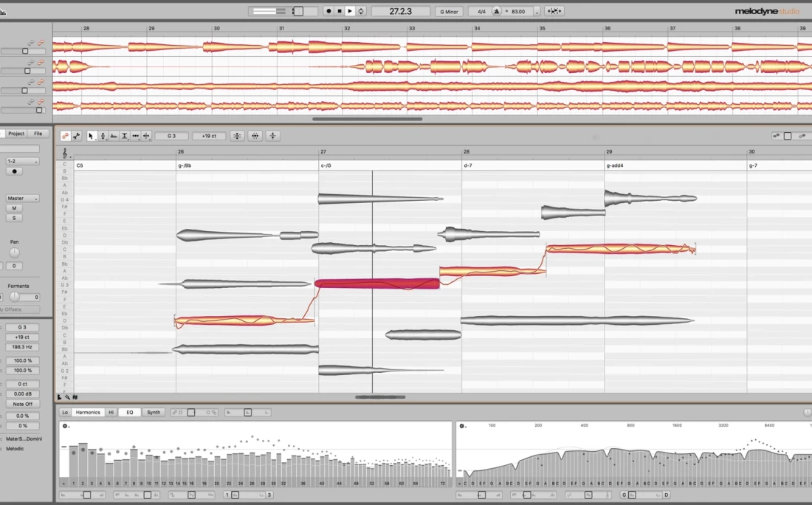Toggle cycle loop playback in transport
This screenshot has width=812, height=505.
[x=362, y=11]
